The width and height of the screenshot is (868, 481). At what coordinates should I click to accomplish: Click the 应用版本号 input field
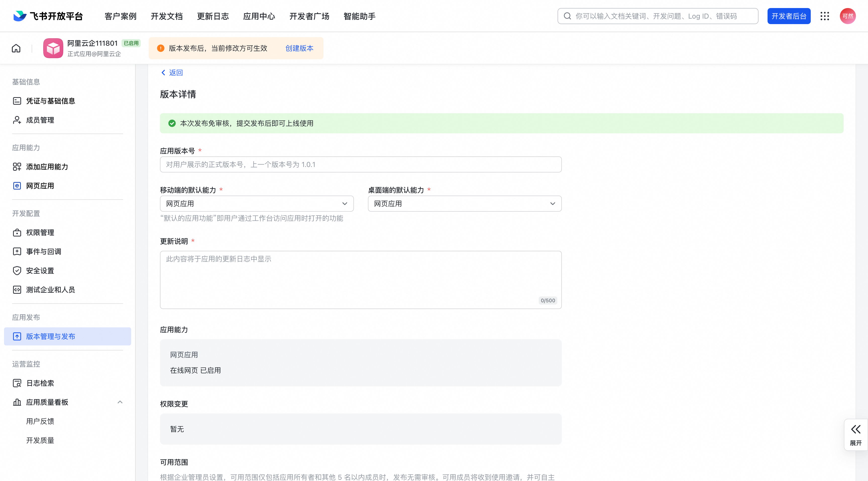pos(361,164)
